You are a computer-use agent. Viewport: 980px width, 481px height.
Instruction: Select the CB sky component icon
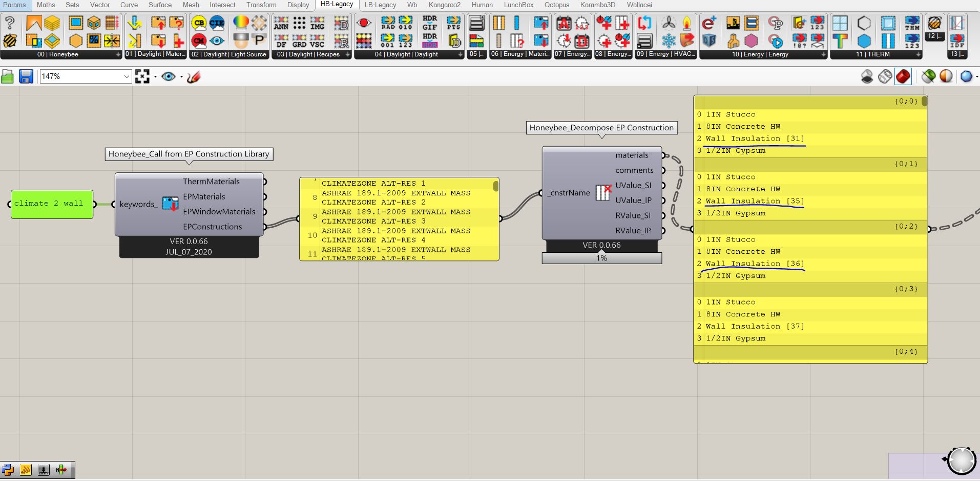(199, 23)
